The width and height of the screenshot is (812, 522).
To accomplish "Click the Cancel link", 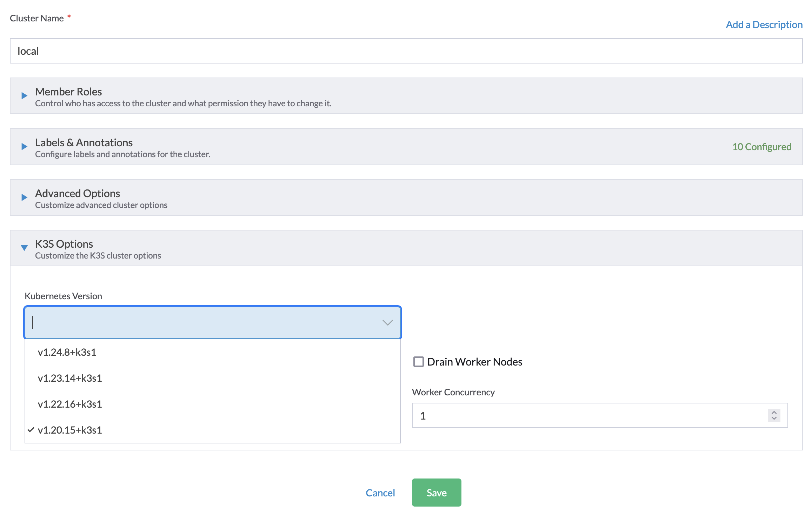I will tap(380, 493).
